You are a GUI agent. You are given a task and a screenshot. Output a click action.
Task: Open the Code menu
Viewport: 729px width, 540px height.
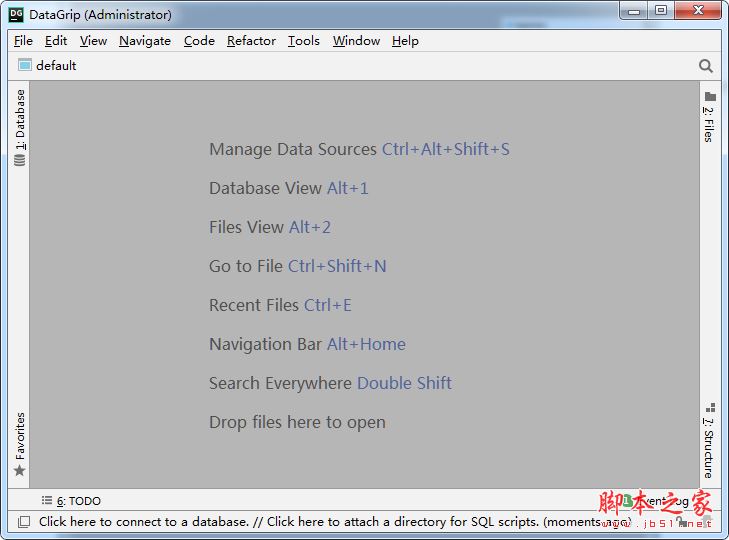coord(199,41)
